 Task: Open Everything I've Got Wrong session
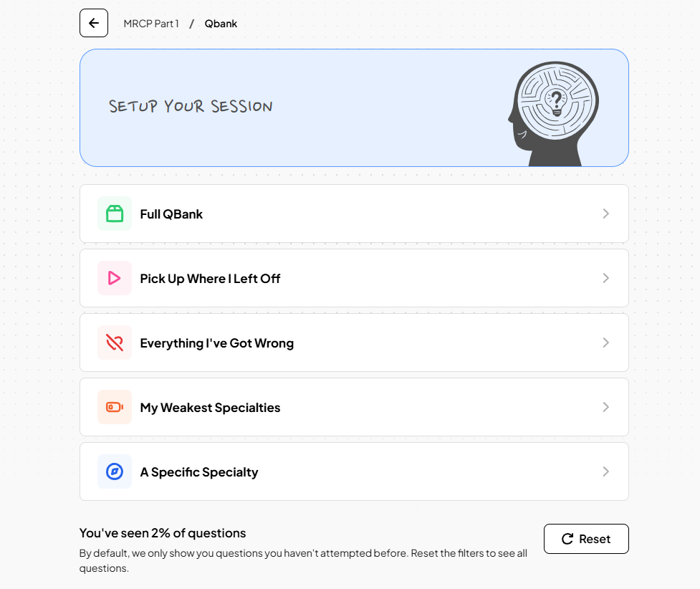click(354, 343)
